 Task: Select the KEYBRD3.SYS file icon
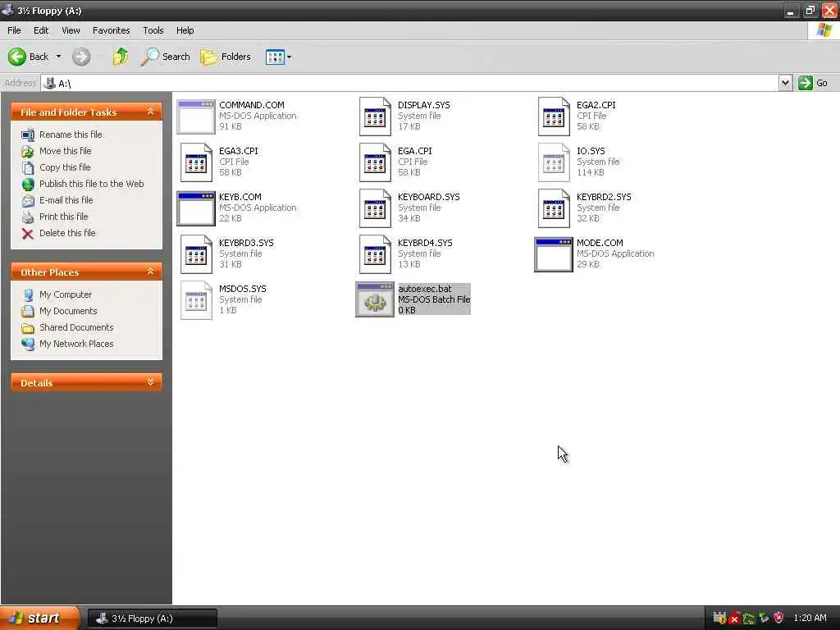pyautogui.click(x=196, y=254)
